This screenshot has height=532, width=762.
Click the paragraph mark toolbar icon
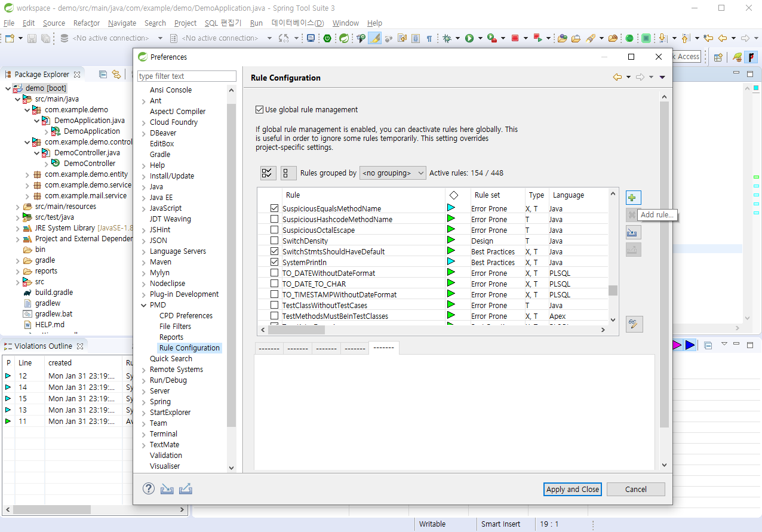(x=429, y=38)
